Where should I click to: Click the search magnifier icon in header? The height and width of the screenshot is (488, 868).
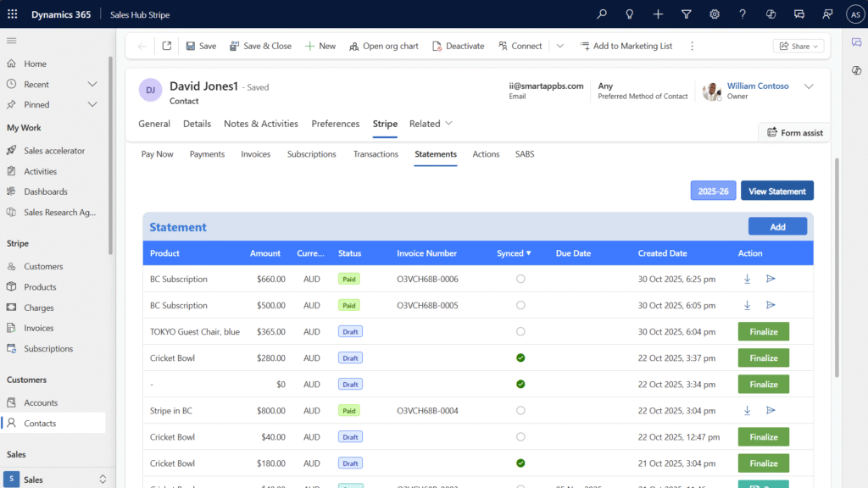[602, 14]
